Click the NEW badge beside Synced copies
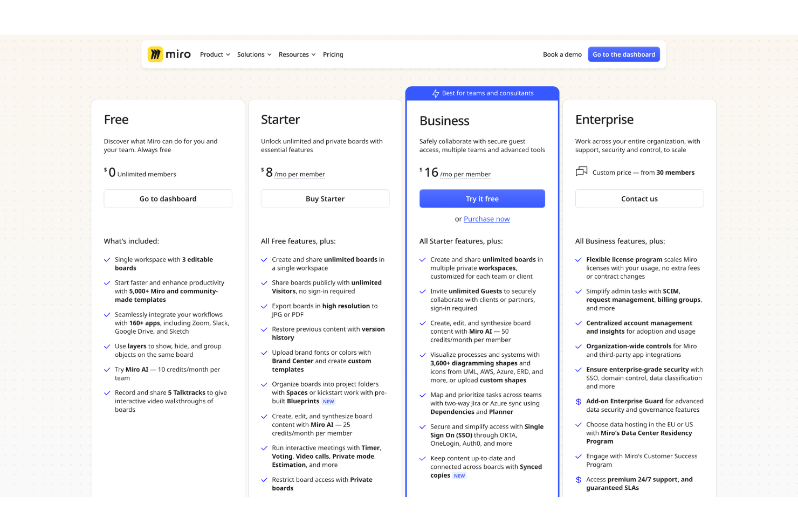The width and height of the screenshot is (798, 532). (459, 476)
